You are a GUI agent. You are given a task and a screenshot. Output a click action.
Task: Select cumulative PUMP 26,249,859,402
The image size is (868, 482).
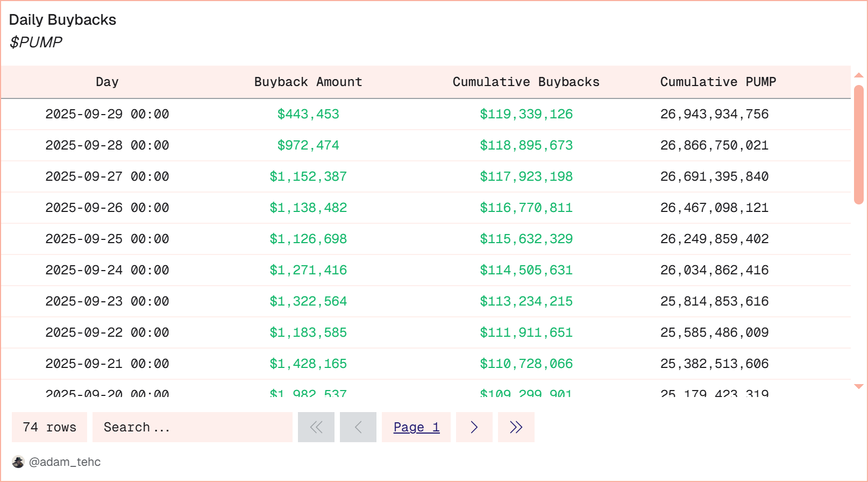click(x=714, y=239)
